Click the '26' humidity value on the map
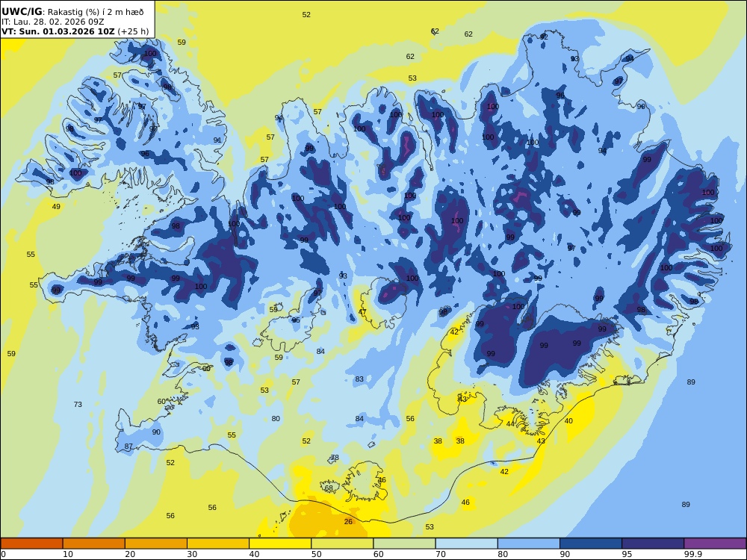747x560 pixels. [x=348, y=521]
